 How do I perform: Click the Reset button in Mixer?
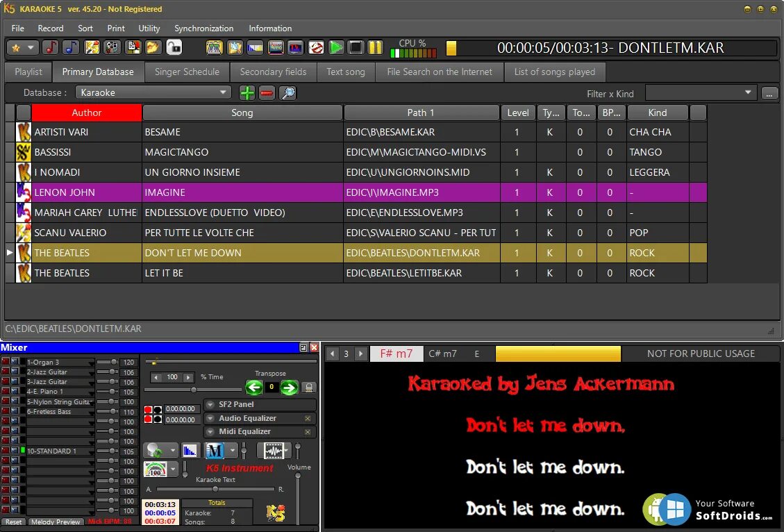13,522
